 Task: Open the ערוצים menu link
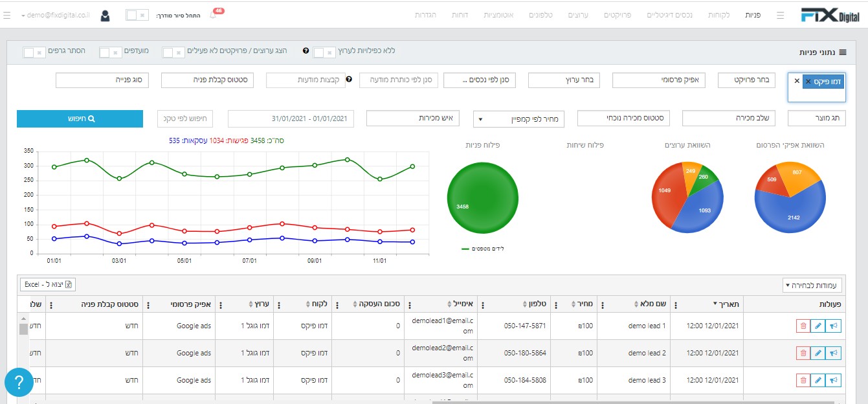(x=578, y=15)
